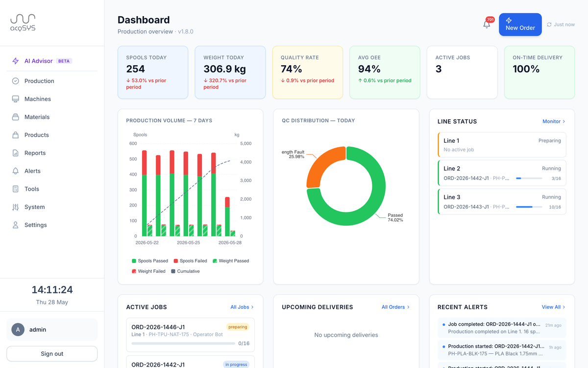This screenshot has width=588, height=368.
Task: Click the admin avatar circle
Action: pyautogui.click(x=18, y=330)
